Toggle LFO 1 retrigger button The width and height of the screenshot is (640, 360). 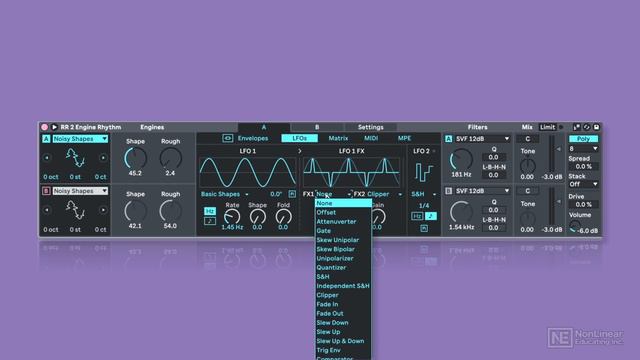(292, 194)
